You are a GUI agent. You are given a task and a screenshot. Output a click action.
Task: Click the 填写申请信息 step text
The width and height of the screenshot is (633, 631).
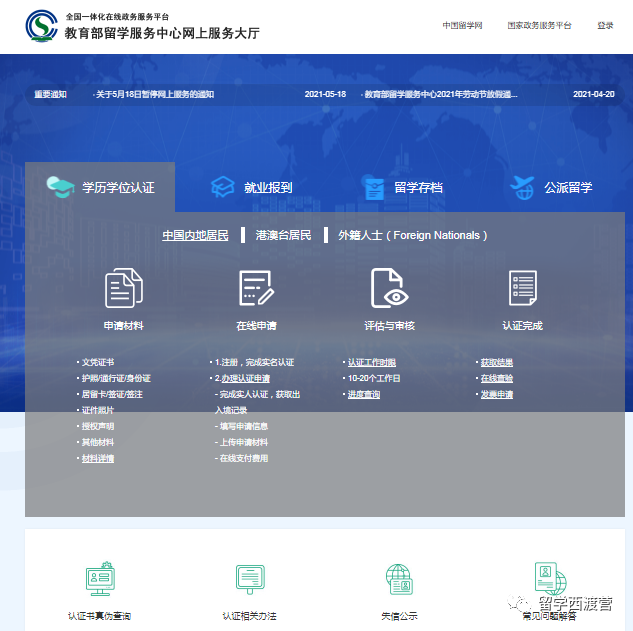244,426
